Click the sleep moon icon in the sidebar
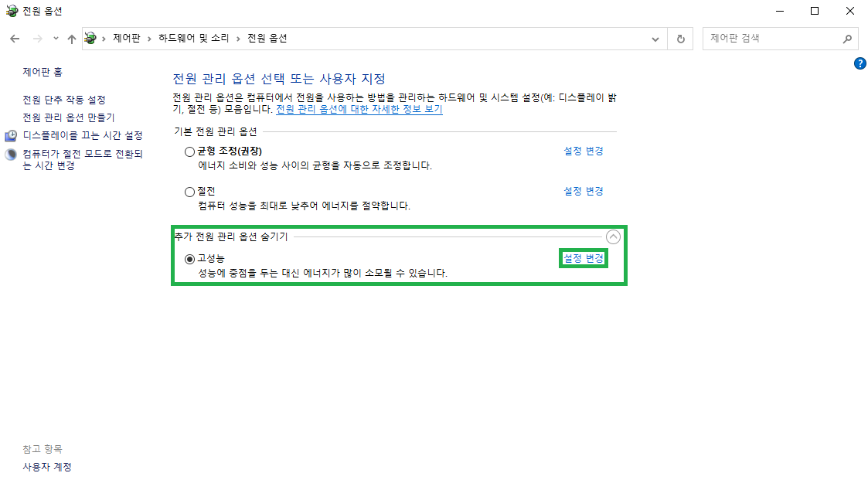 point(11,154)
